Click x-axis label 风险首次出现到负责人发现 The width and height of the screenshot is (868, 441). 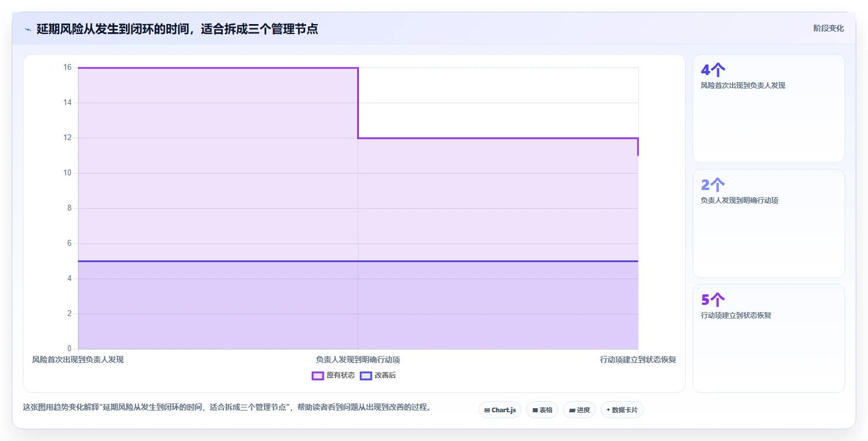pos(78,359)
